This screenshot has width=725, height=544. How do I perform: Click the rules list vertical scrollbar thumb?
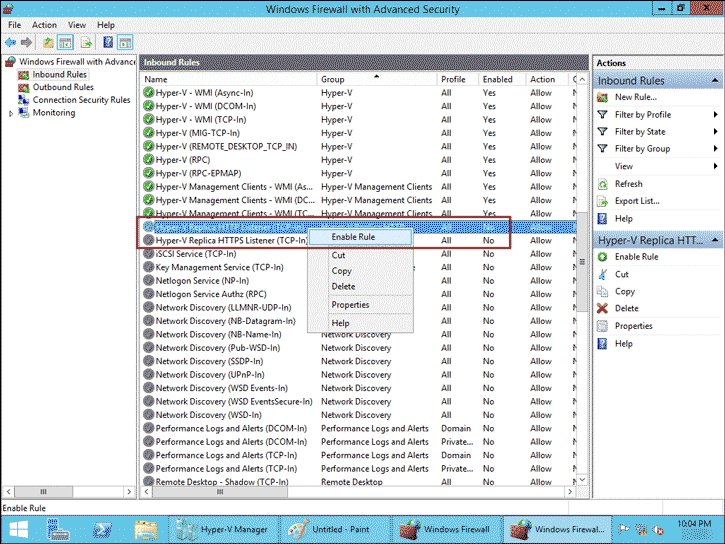[582, 262]
